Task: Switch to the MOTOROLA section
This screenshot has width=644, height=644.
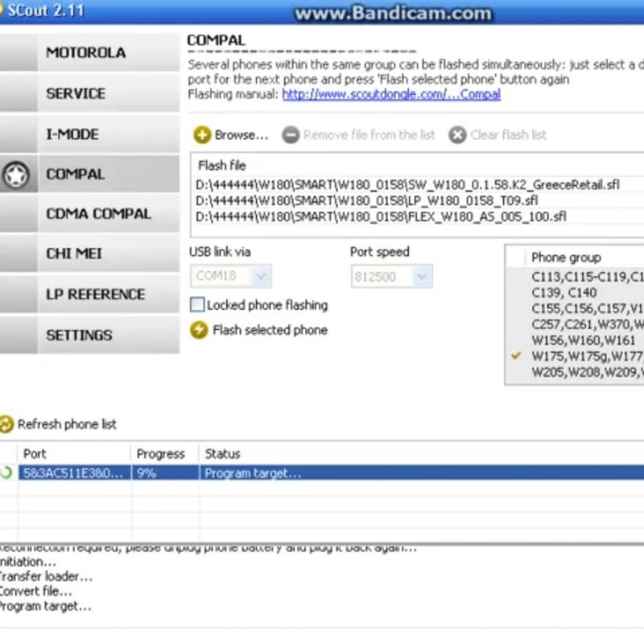Action: (86, 53)
